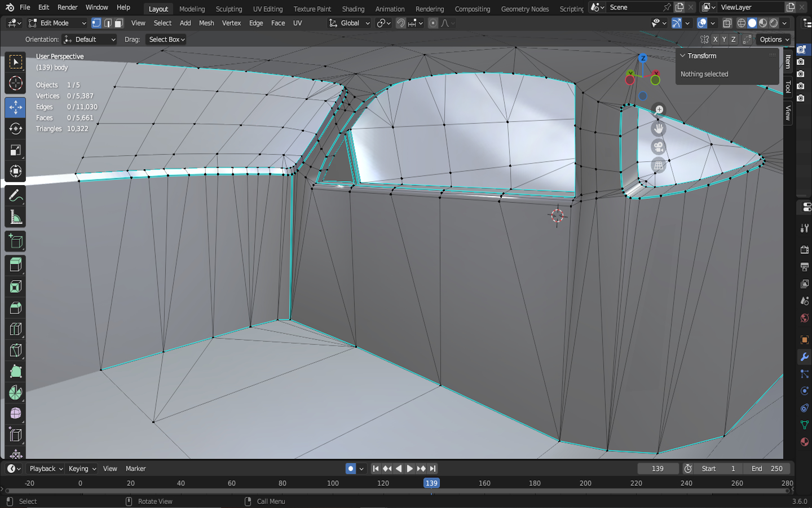Open the Render menu
812x508 pixels.
[x=68, y=7]
